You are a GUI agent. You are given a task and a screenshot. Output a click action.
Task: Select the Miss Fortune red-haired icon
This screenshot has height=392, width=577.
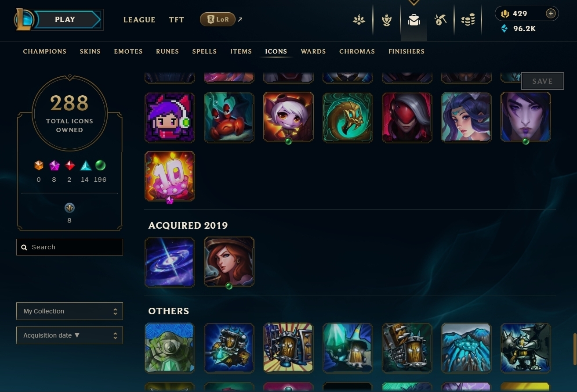229,263
